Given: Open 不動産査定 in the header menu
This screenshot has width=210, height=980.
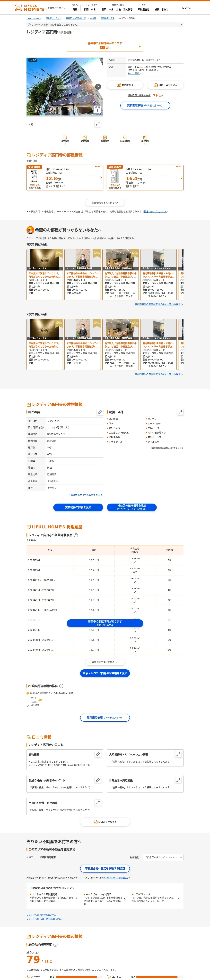Looking at the screenshot, I should [x=144, y=9].
